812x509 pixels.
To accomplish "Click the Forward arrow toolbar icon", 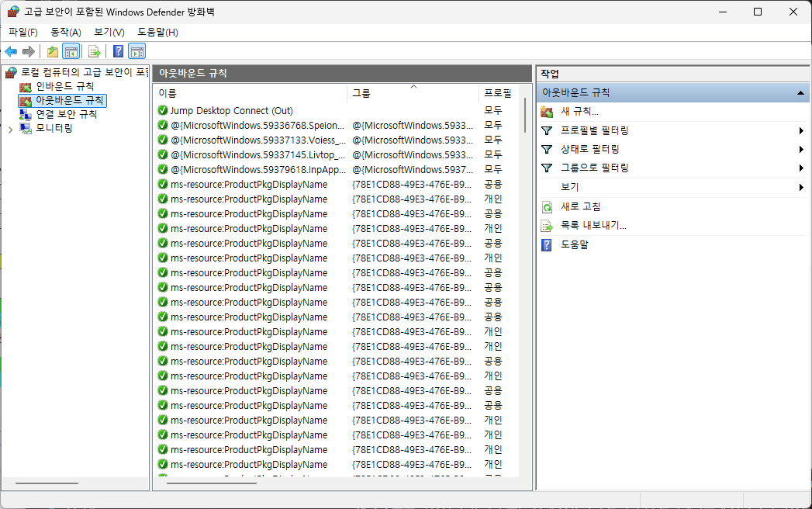I will pyautogui.click(x=29, y=51).
